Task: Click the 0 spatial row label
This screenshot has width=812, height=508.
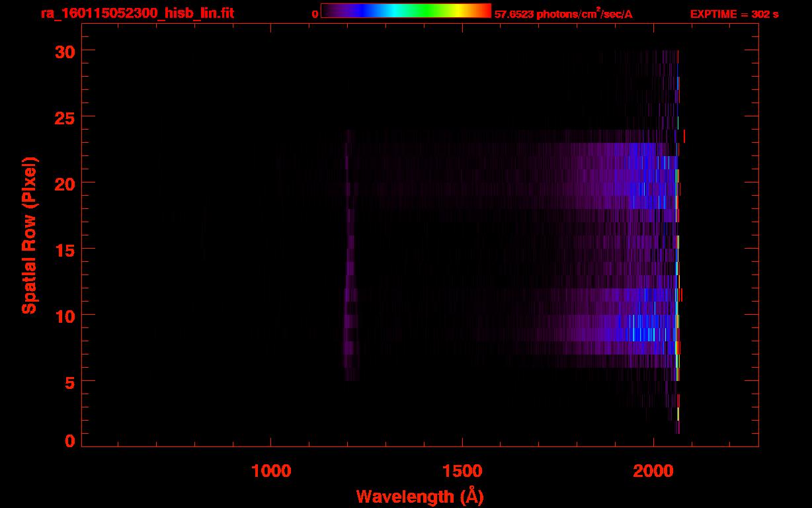Action: point(71,441)
